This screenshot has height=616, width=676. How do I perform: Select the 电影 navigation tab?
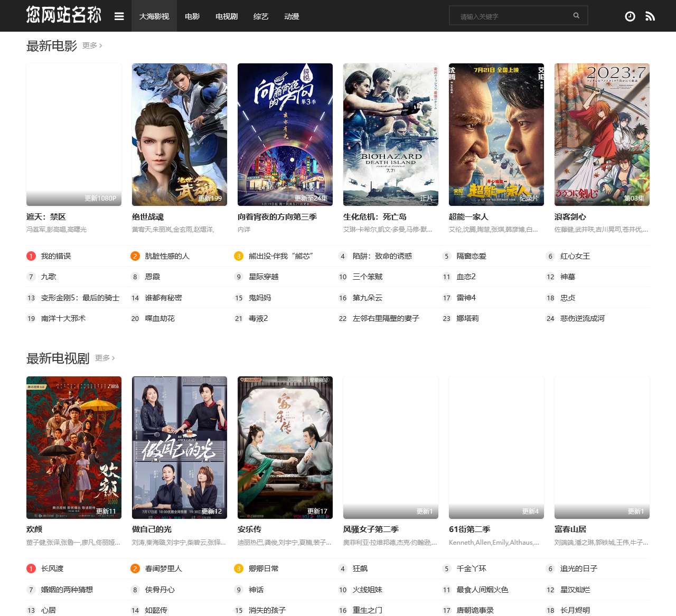[192, 16]
